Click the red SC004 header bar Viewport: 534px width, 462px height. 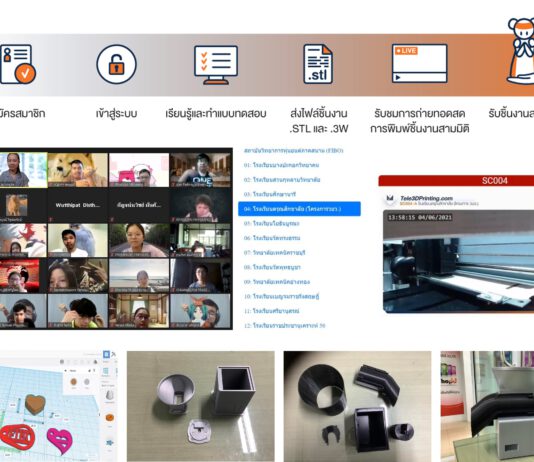(x=456, y=180)
